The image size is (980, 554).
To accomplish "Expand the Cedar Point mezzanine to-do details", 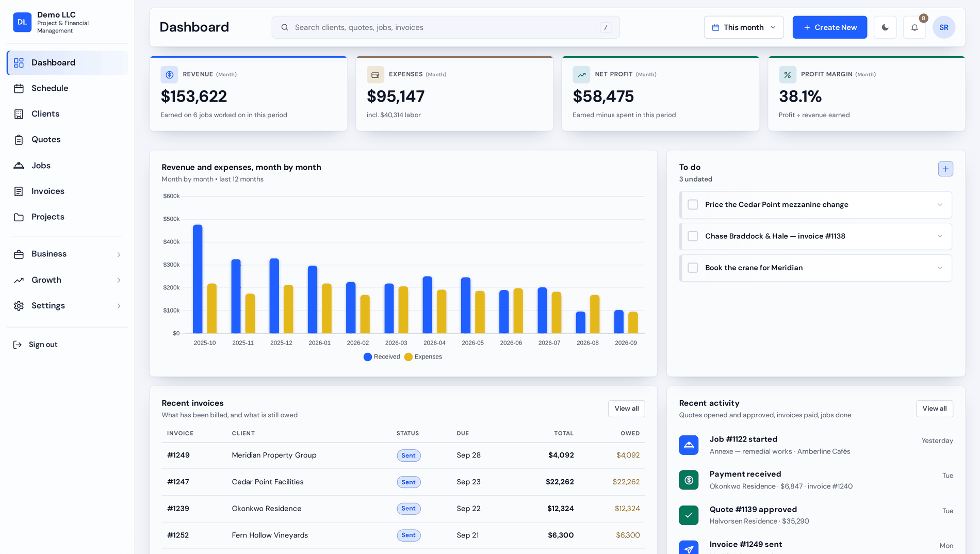I will point(940,205).
